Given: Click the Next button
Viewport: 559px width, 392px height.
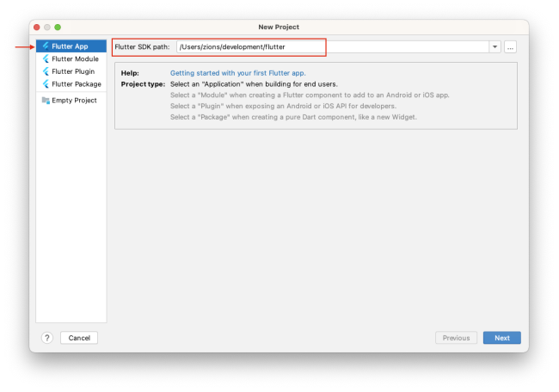Looking at the screenshot, I should 502,338.
